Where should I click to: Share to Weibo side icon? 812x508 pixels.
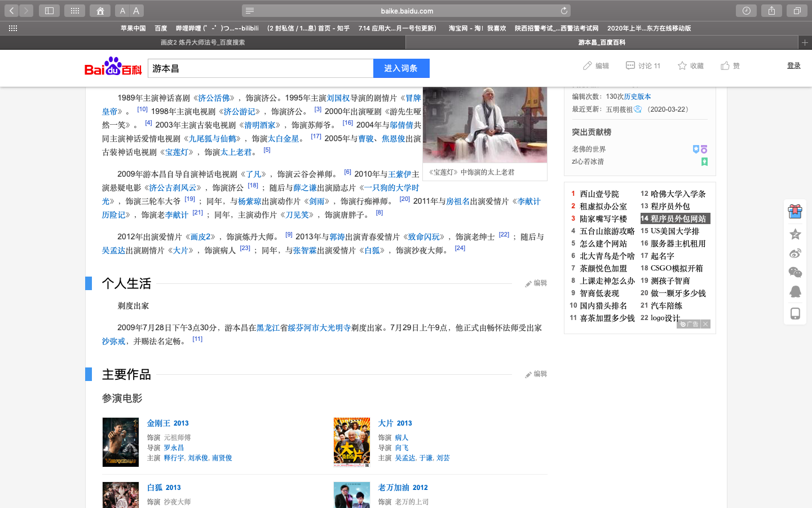click(x=795, y=253)
